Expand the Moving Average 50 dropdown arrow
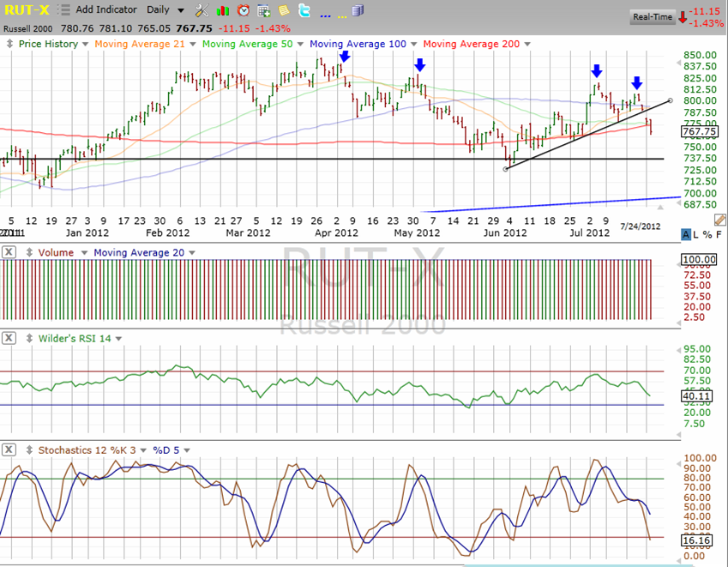The height and width of the screenshot is (567, 728). click(x=300, y=45)
